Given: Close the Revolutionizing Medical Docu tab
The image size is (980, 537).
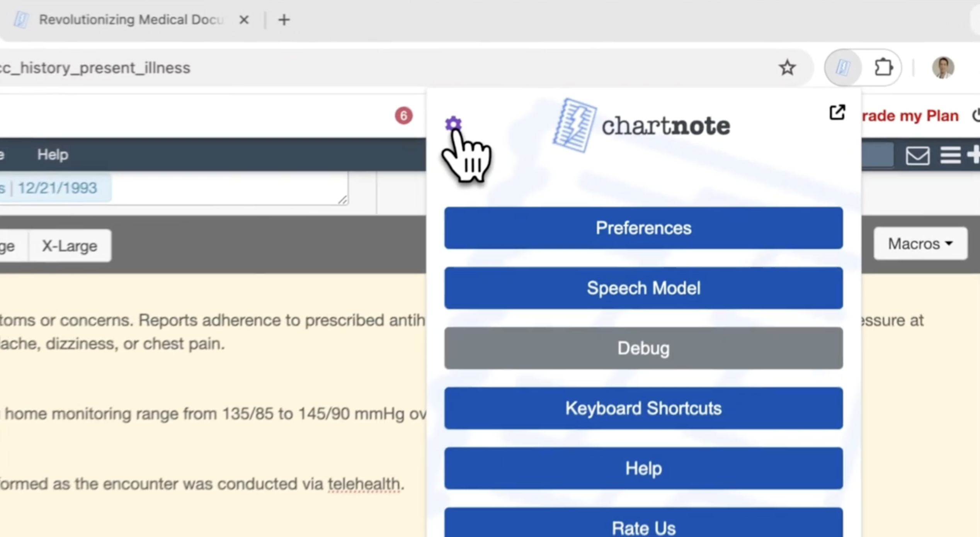Looking at the screenshot, I should pos(244,20).
